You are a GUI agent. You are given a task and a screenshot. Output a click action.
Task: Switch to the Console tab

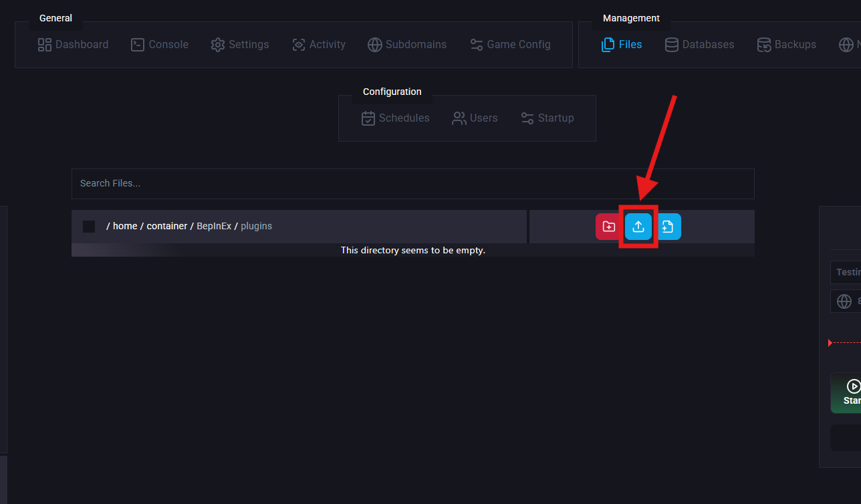160,45
